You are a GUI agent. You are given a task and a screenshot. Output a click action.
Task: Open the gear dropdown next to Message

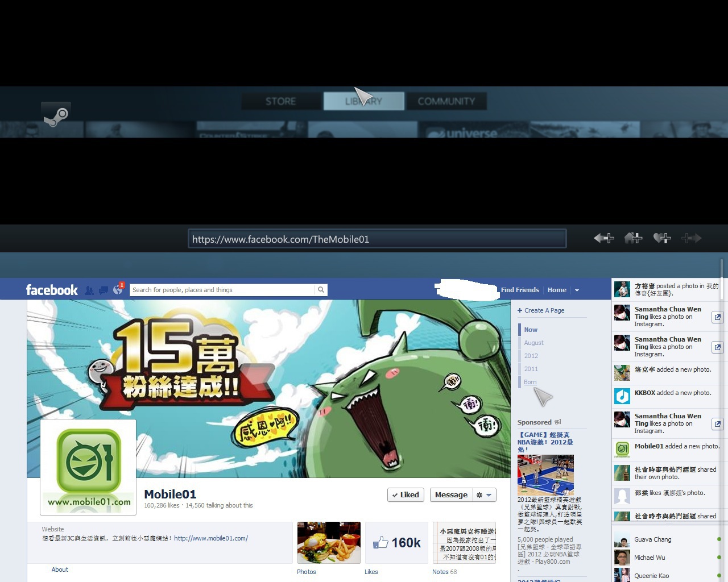click(484, 495)
